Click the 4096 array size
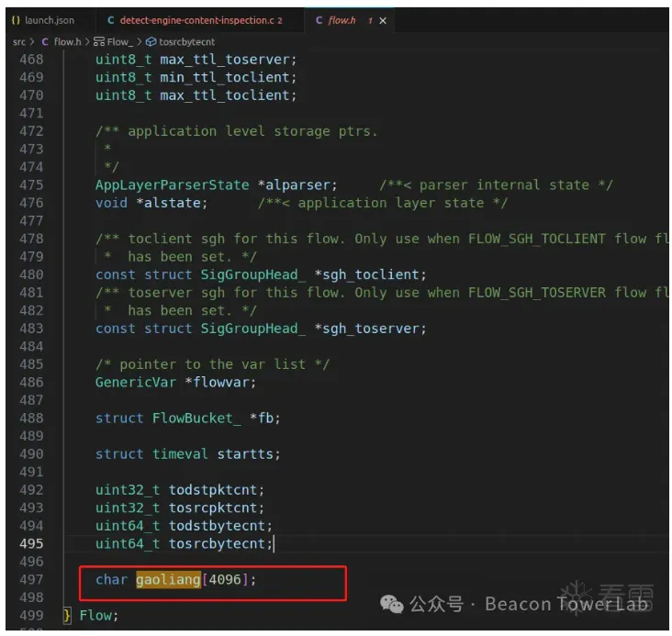This screenshot has height=636, width=672. click(225, 579)
